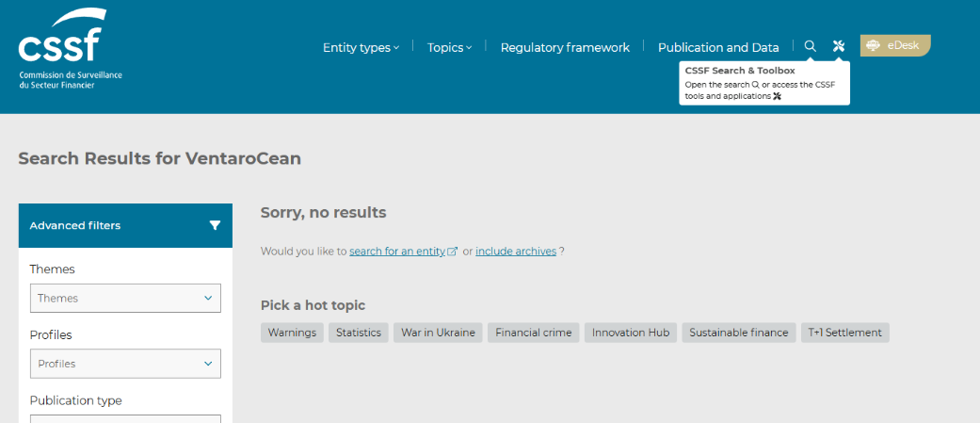
Task: Pick the Financial crime topic tag
Action: [533, 333]
